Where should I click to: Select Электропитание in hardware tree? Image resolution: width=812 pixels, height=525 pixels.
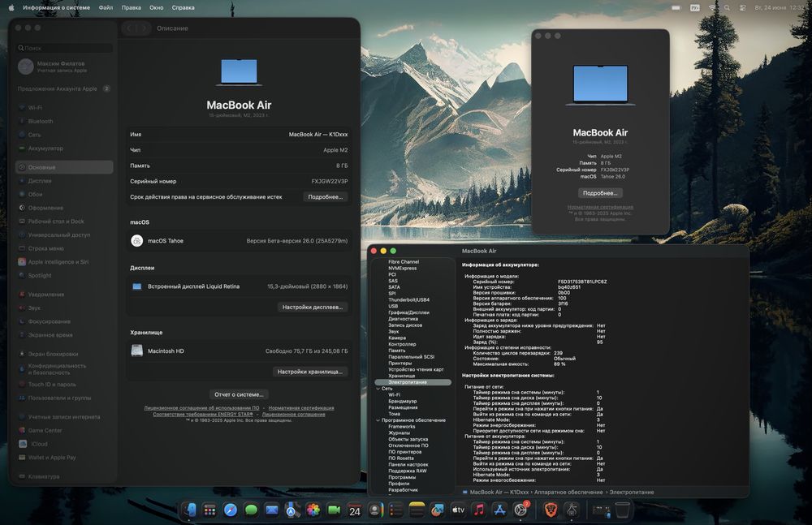tap(412, 382)
